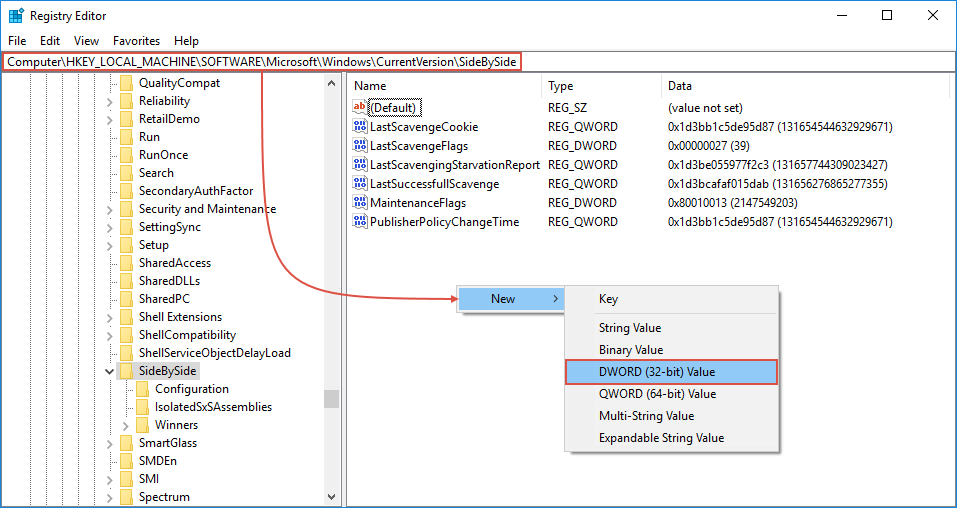Select the SharedPC key
The image size is (957, 508).
tap(164, 299)
